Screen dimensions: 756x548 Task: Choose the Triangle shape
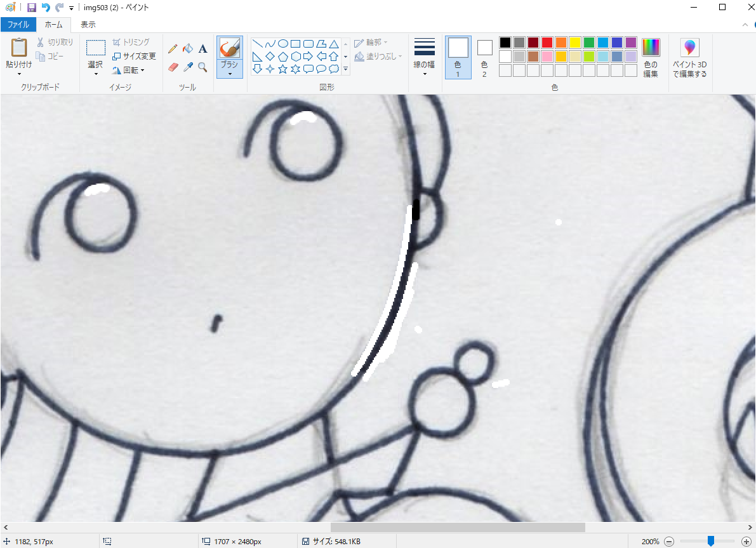coord(334,44)
